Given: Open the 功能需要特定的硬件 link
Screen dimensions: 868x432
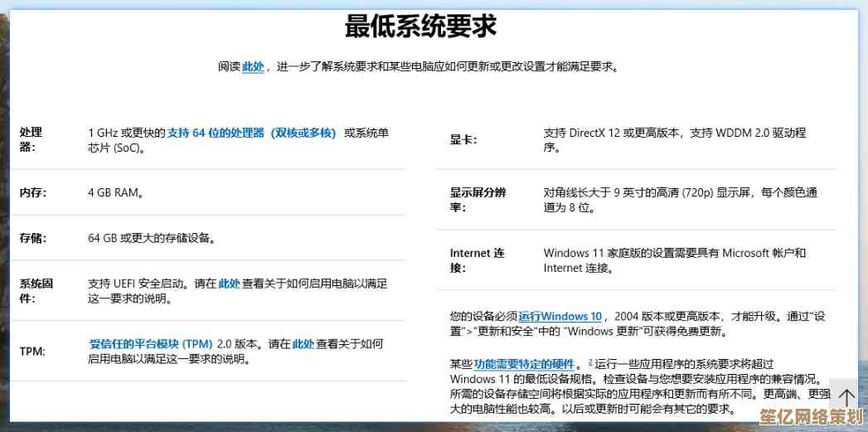Looking at the screenshot, I should tap(524, 364).
